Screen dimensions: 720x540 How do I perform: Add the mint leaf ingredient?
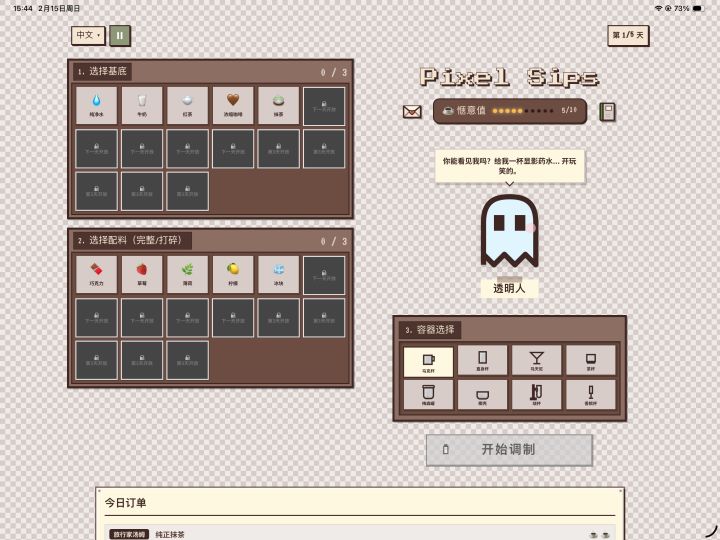point(187,275)
